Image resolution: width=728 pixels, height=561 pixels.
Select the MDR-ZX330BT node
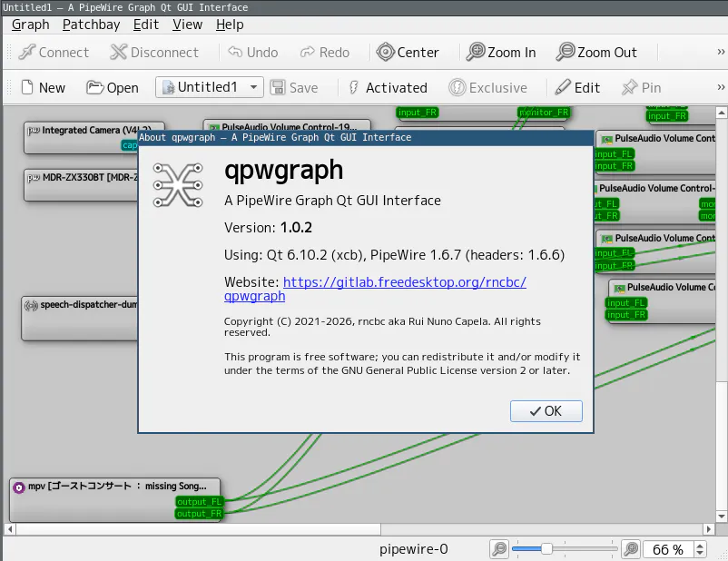(x=82, y=185)
